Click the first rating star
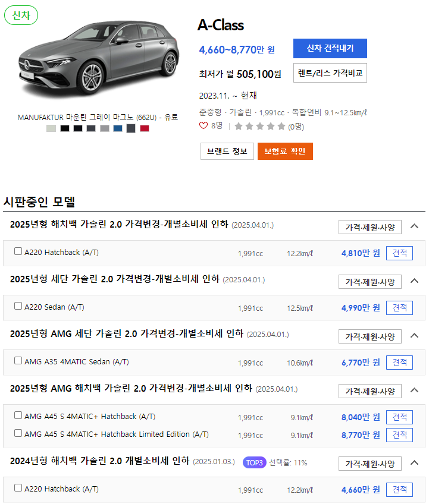 coord(239,127)
